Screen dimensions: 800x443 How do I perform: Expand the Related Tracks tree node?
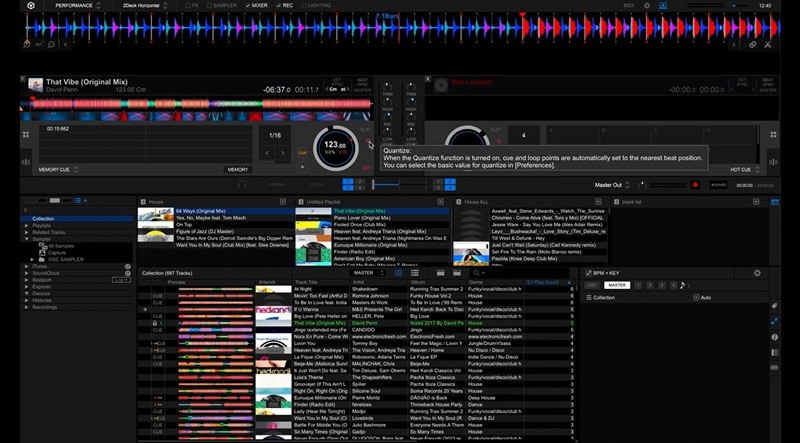[x=26, y=232]
